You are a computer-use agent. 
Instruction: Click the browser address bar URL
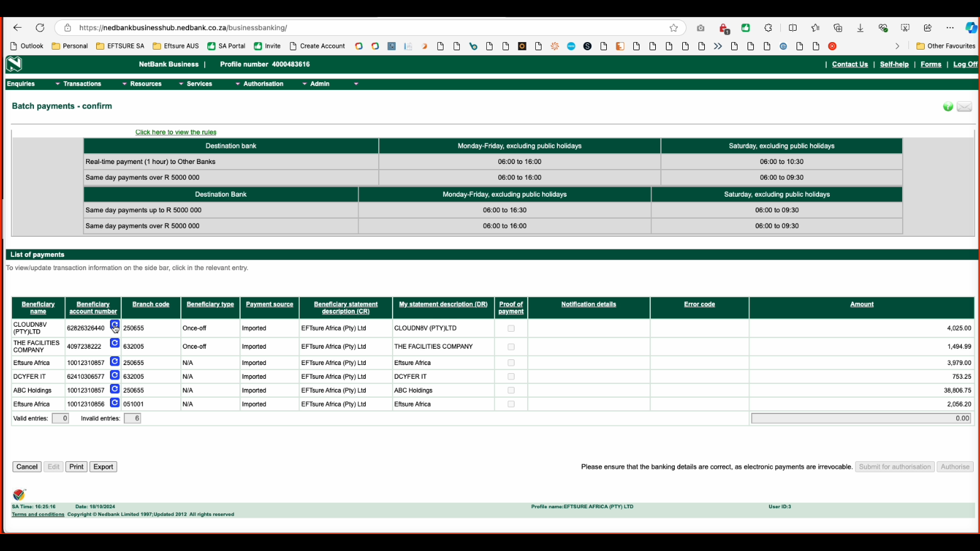coord(183,28)
